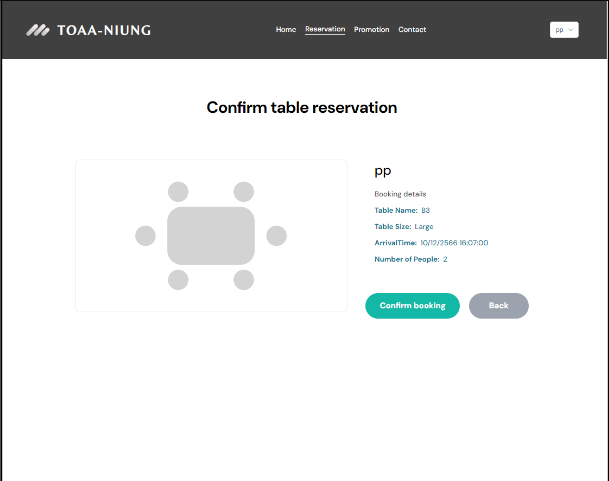
Task: Click the TOAA-NIUNG brand name text
Action: click(x=104, y=30)
